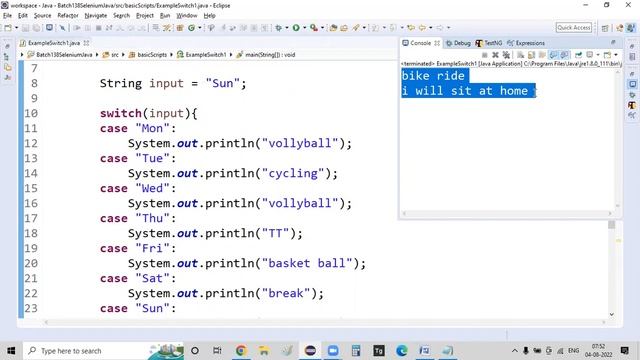Viewport: 640px width, 360px height.
Task: Click the Pin Console icon
Action: coord(578,55)
